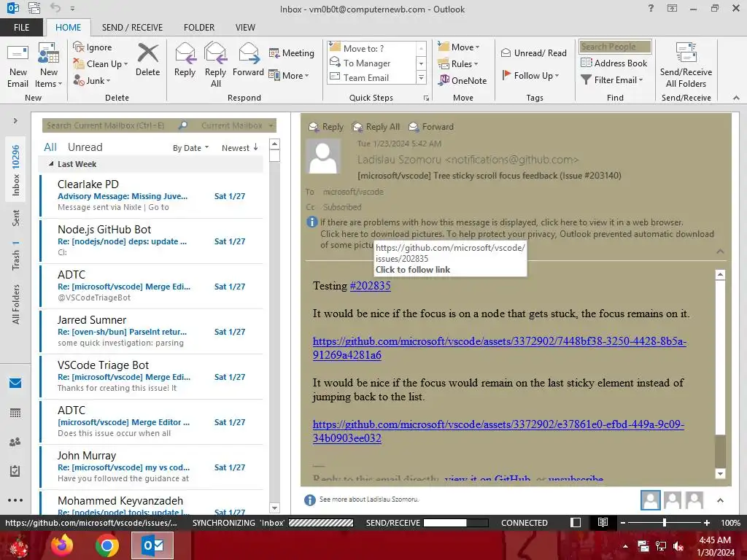The image size is (747, 560).
Task: Open By Date sort menu
Action: tap(190, 148)
